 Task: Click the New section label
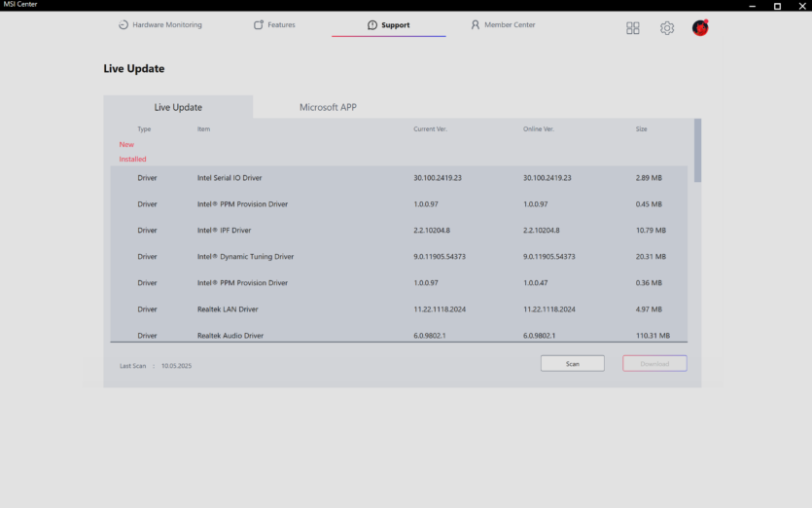pyautogui.click(x=126, y=144)
